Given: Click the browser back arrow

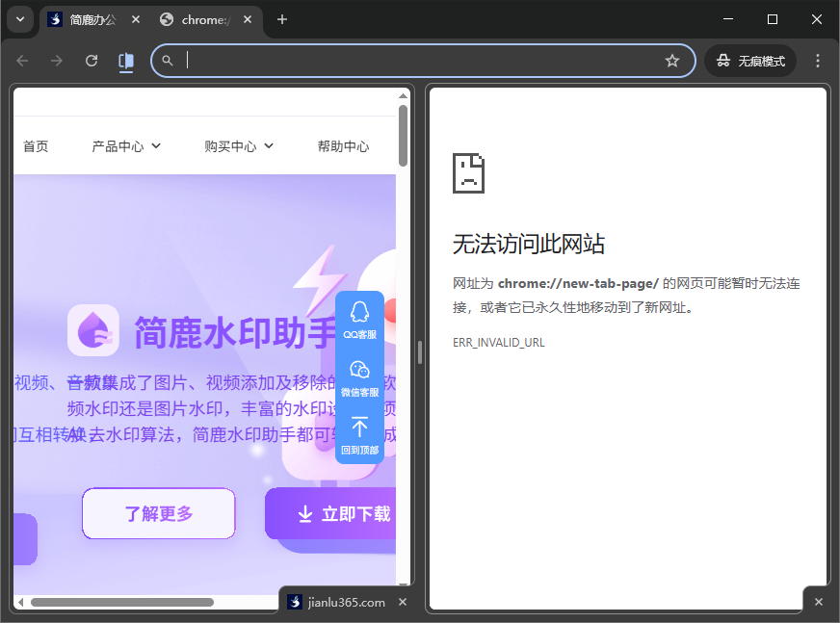Looking at the screenshot, I should [22, 60].
